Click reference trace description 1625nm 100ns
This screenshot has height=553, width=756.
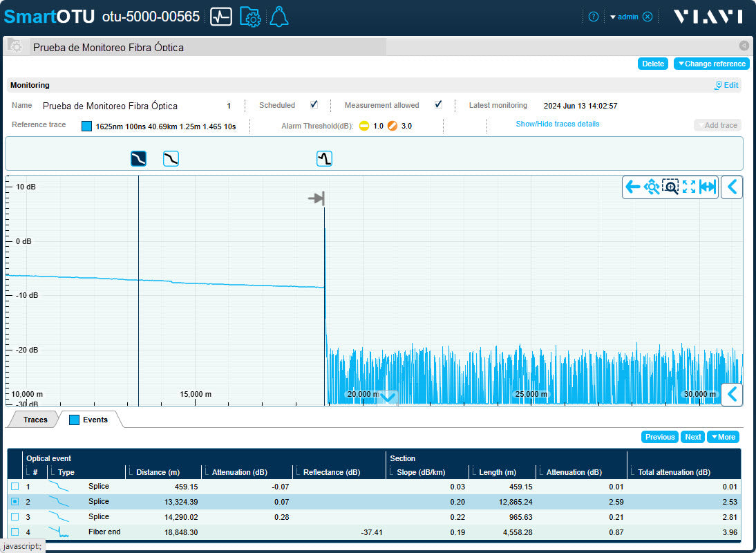tap(166, 126)
